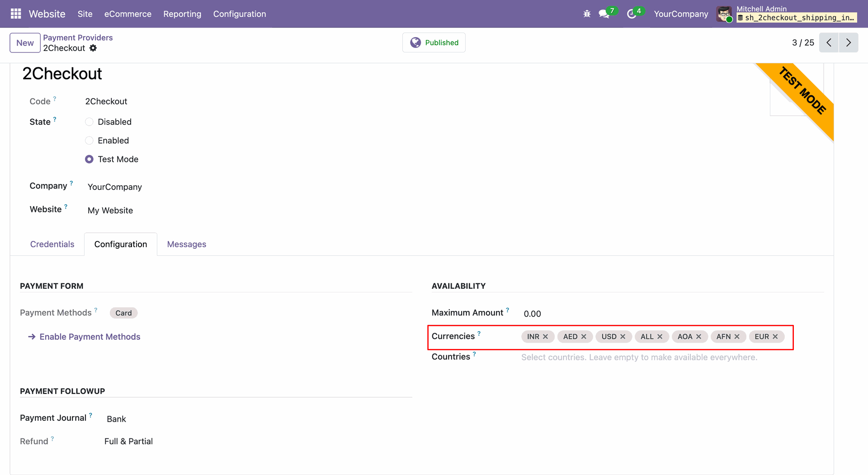This screenshot has width=868, height=475.
Task: Click Payment Journal help question mark
Action: [x=90, y=415]
